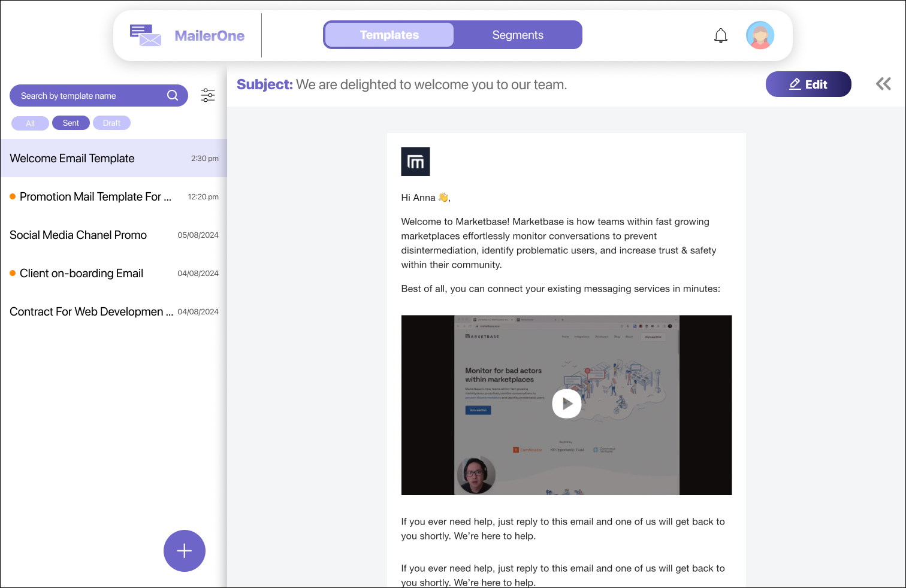Click the search magnifier icon

[x=173, y=95]
